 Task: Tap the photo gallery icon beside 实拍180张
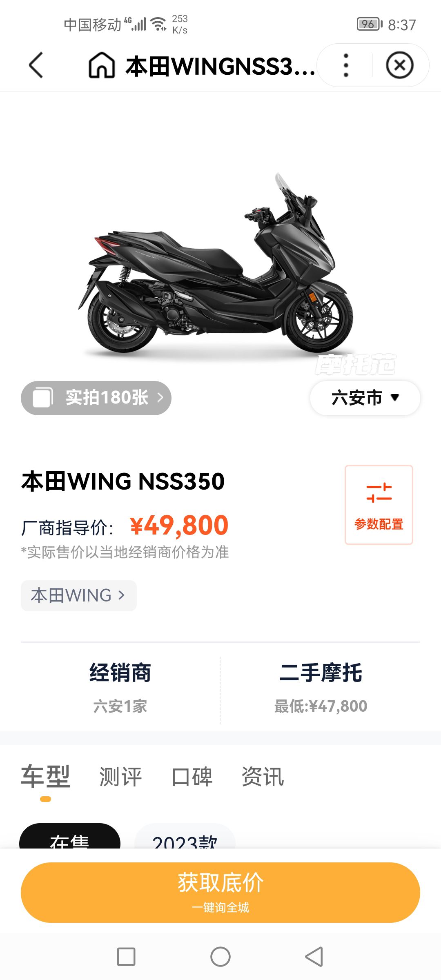coord(42,398)
